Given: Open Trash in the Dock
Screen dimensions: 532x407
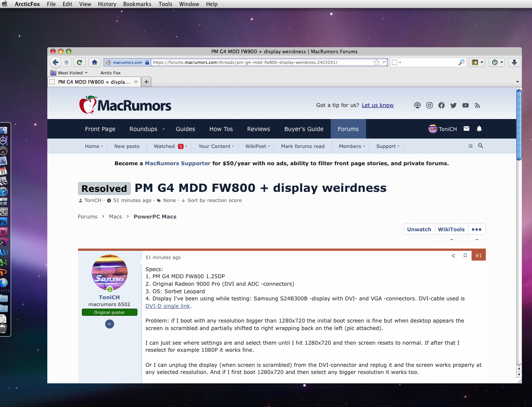Looking at the screenshot, I should (3, 329).
